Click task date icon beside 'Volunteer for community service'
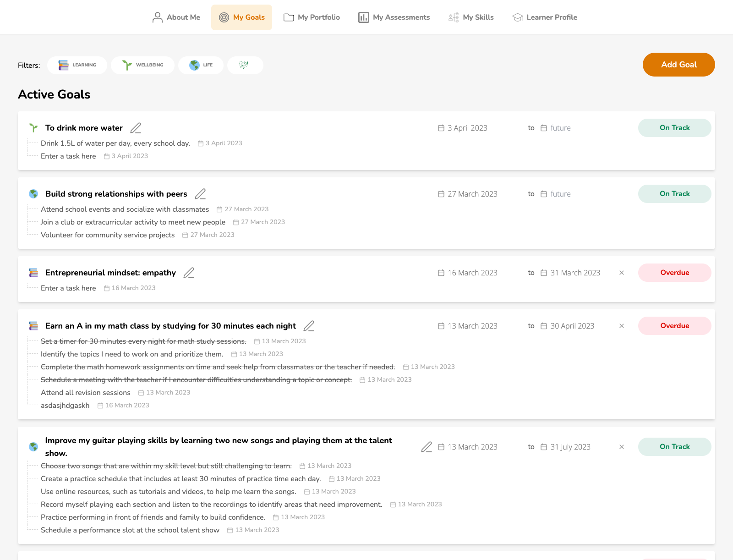The height and width of the screenshot is (560, 733). (185, 235)
